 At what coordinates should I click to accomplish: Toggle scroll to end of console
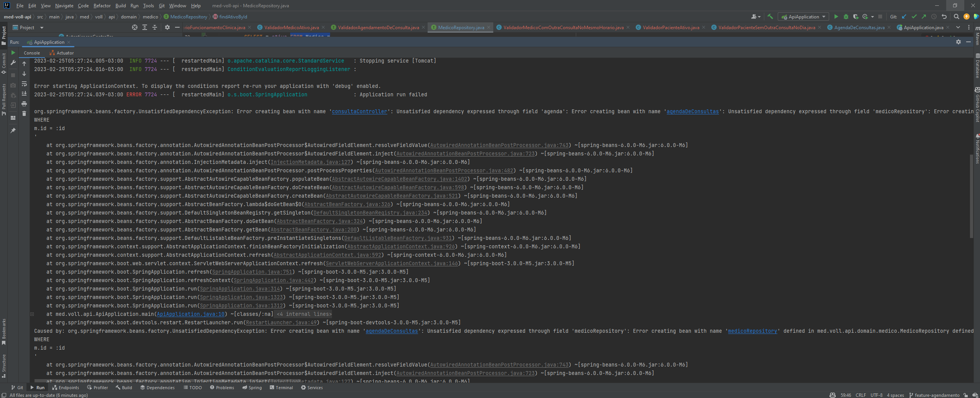click(24, 94)
